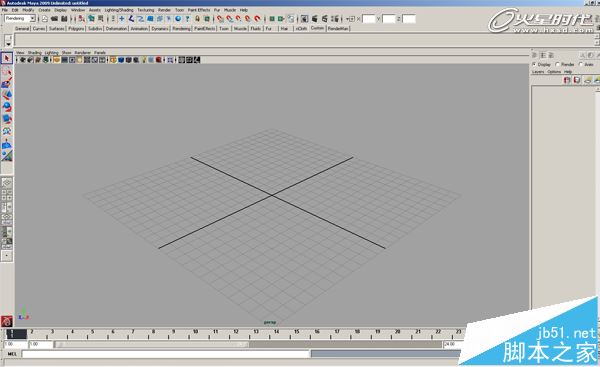Switch to the Animation shelf tab
The image size is (600, 367).
[x=139, y=28]
